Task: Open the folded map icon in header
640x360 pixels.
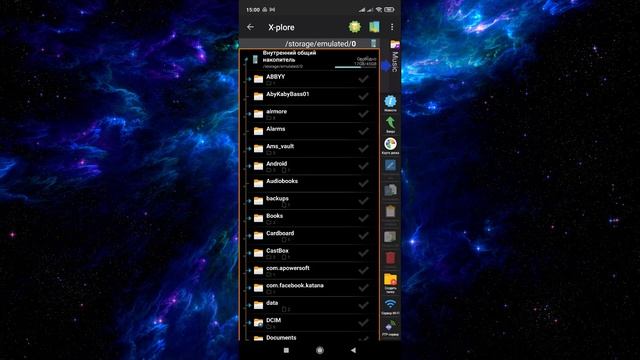Action: pyautogui.click(x=374, y=27)
